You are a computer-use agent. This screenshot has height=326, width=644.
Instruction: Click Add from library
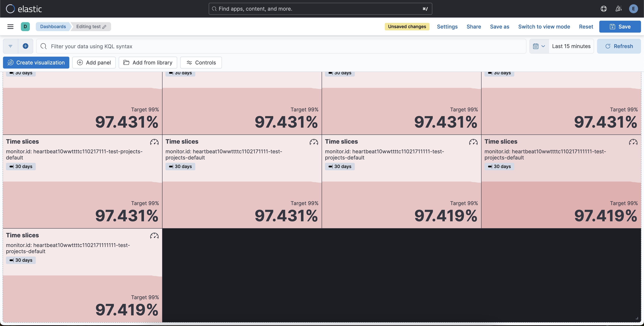[x=148, y=63]
